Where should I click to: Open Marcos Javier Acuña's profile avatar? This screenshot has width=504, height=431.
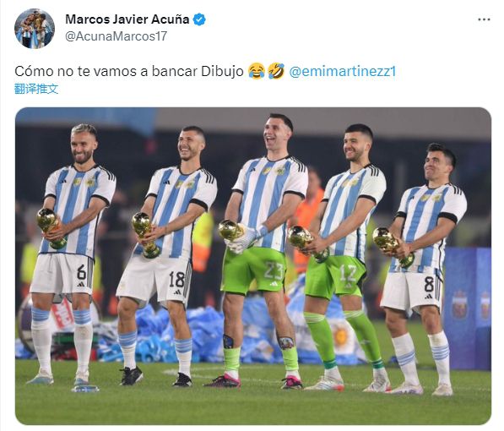35,29
